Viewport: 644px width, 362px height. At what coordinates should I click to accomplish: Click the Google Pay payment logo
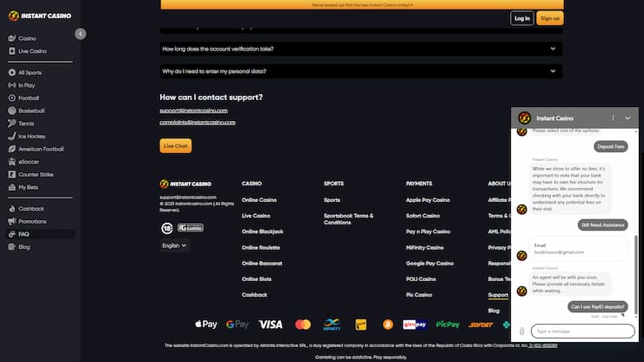click(x=238, y=325)
